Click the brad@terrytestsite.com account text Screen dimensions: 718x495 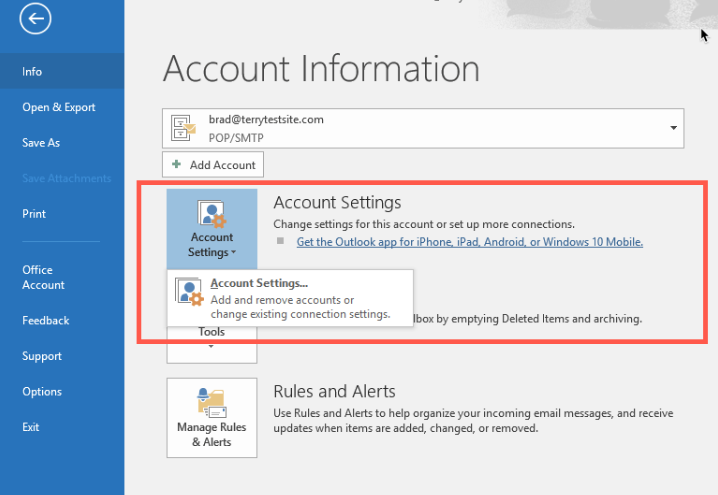click(266, 120)
